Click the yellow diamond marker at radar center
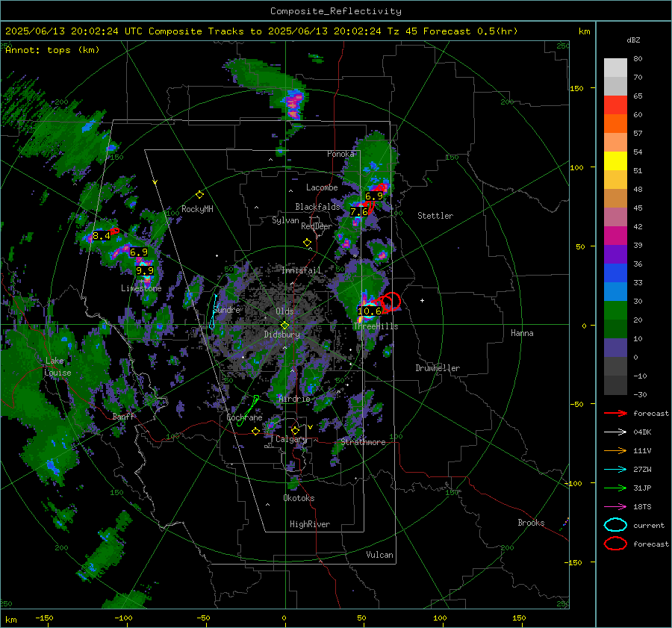The image size is (672, 628). (x=284, y=326)
